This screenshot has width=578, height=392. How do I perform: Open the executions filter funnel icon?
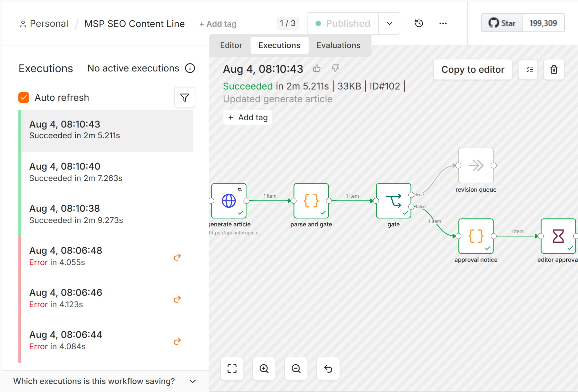pyautogui.click(x=185, y=97)
